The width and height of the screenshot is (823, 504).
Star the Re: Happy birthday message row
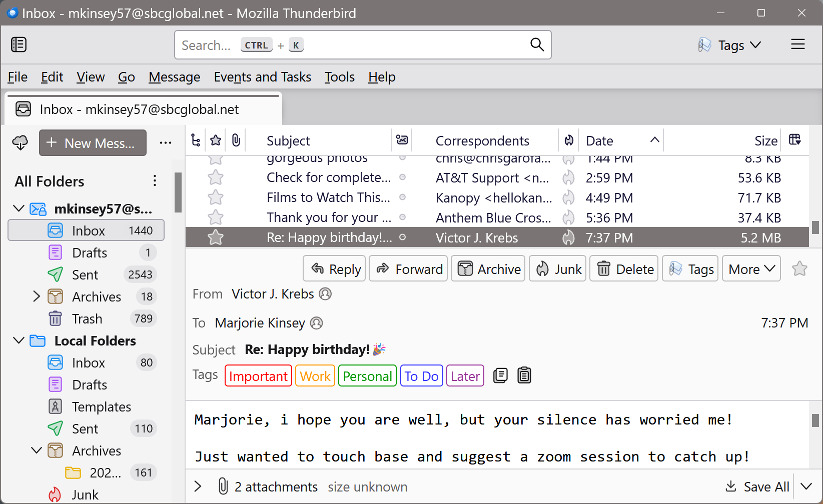(x=216, y=237)
